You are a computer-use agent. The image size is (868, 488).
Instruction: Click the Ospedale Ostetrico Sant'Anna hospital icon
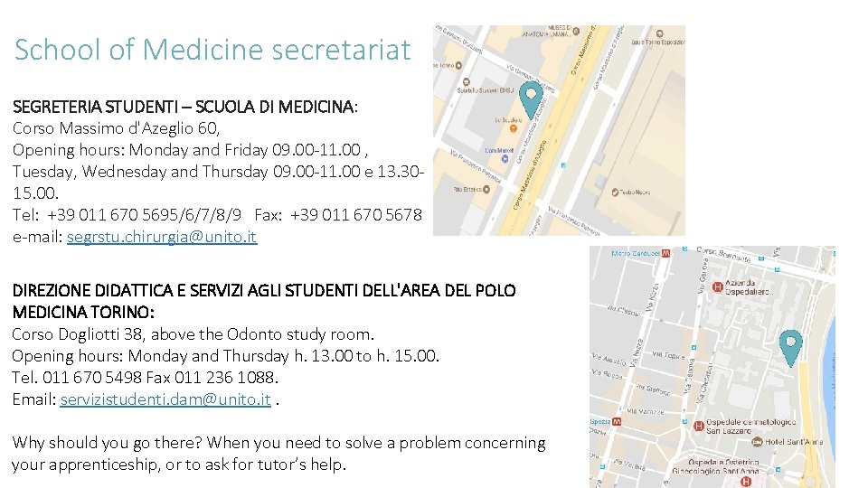746,481
